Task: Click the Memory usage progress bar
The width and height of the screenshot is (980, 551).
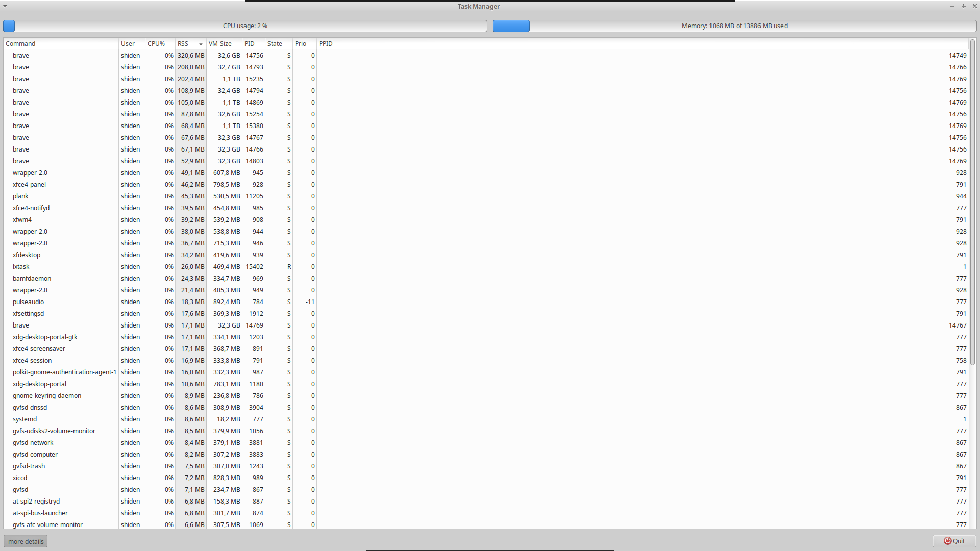Action: coord(734,26)
